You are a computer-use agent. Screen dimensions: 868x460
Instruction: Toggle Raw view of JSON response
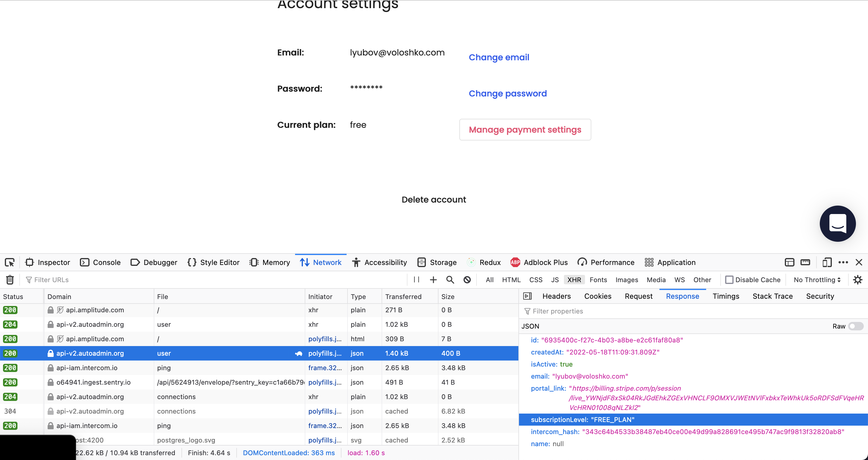855,326
